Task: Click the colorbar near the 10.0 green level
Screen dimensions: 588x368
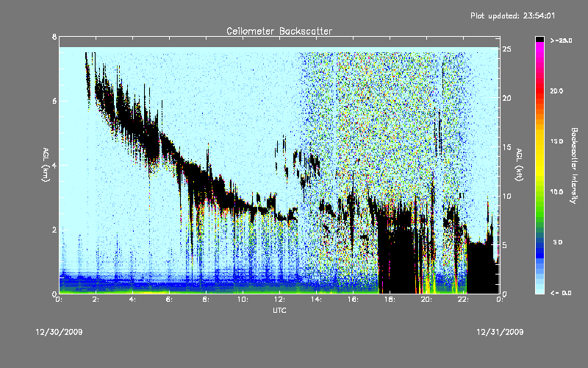Action: [x=539, y=191]
